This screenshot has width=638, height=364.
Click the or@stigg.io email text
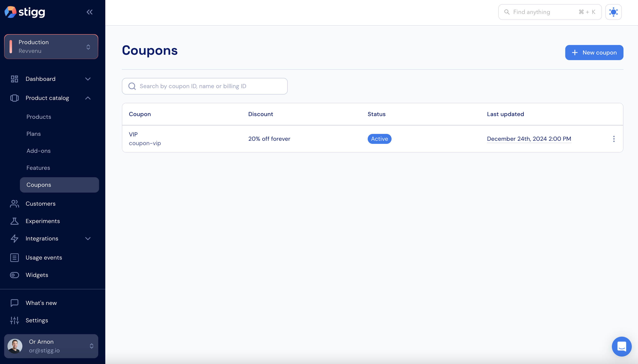(x=44, y=351)
